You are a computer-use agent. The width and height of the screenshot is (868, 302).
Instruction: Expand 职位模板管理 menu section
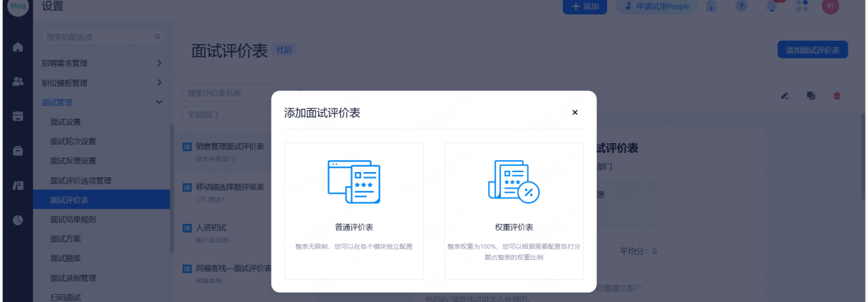tap(102, 83)
